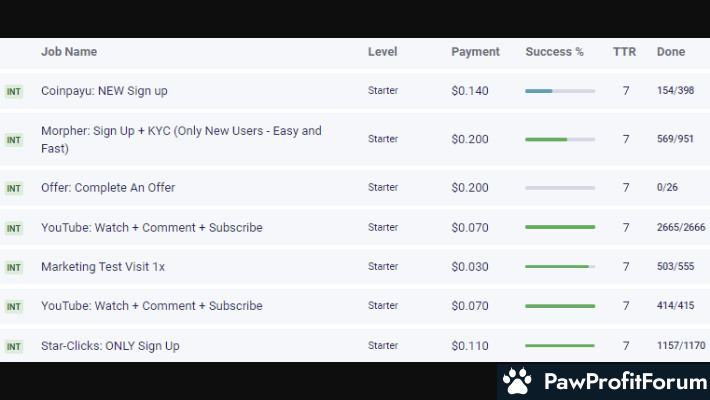Click the INT badge on the 2665/2666 YouTube row

tap(14, 228)
